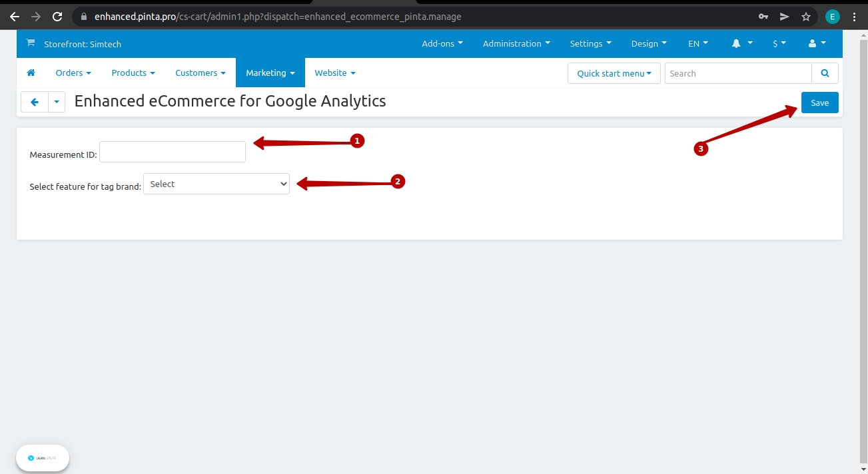The image size is (868, 474).
Task: Open the currency $ selector
Action: click(779, 43)
